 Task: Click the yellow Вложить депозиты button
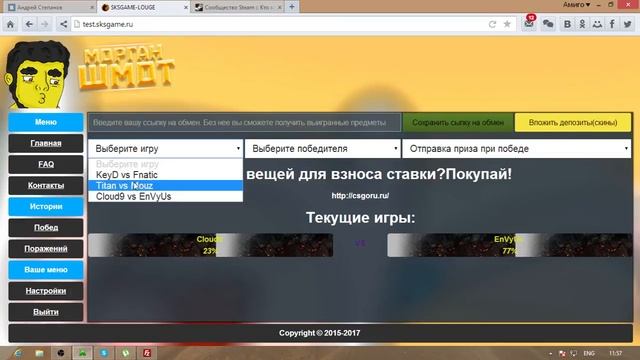(573, 122)
